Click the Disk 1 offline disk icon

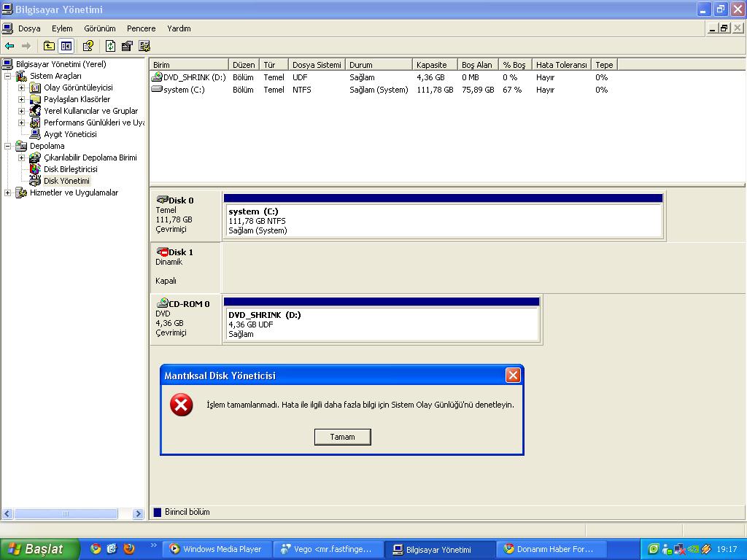tap(162, 252)
